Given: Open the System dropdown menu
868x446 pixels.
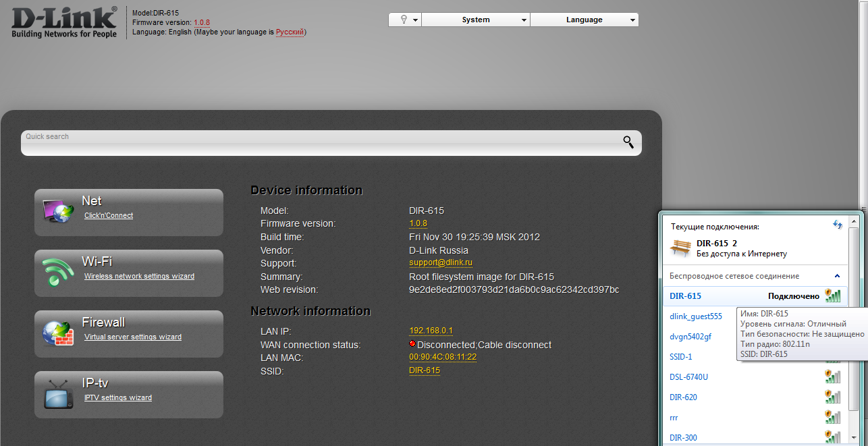Looking at the screenshot, I should click(476, 20).
